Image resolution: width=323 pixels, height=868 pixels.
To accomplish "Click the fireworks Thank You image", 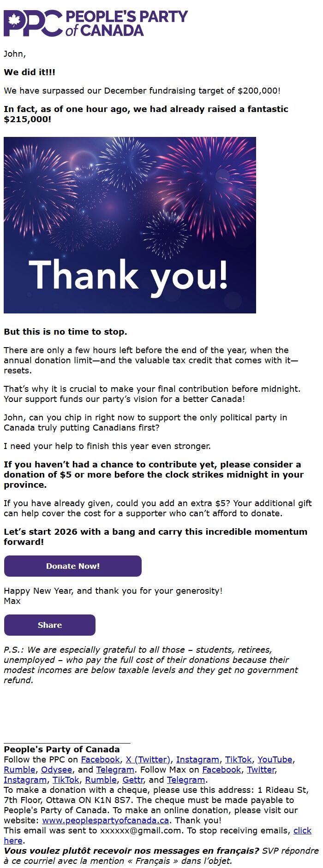I will [130, 225].
